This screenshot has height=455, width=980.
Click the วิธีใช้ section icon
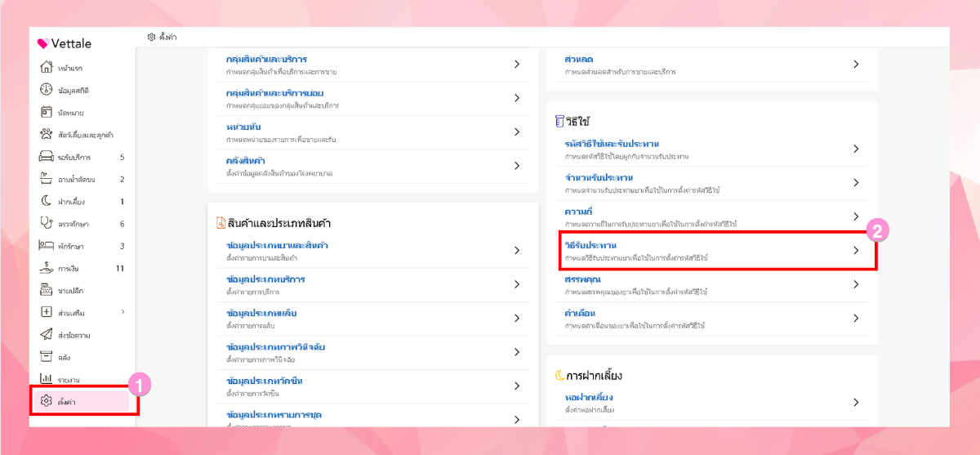pos(559,121)
